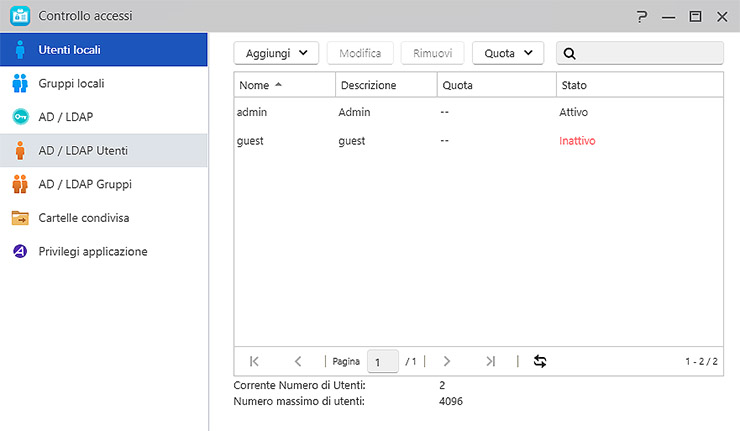Click the AD / LDAP key icon

point(20,117)
